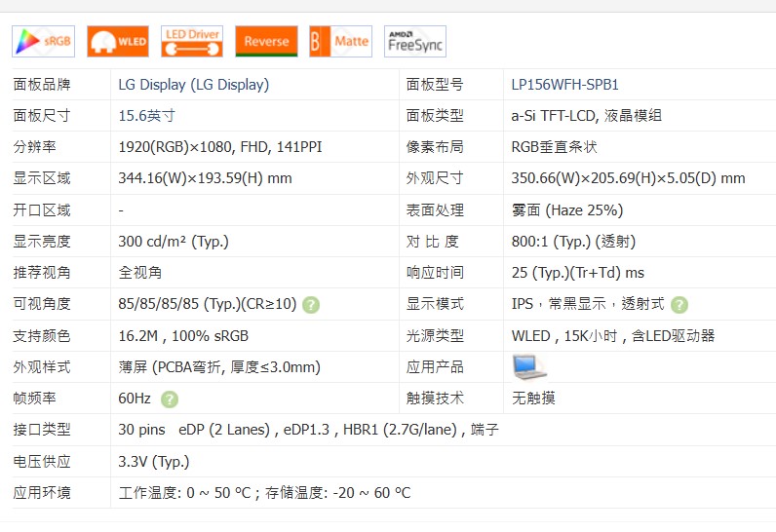Click the 光源类型 row label
Image resolution: width=776 pixels, height=532 pixels.
(435, 336)
